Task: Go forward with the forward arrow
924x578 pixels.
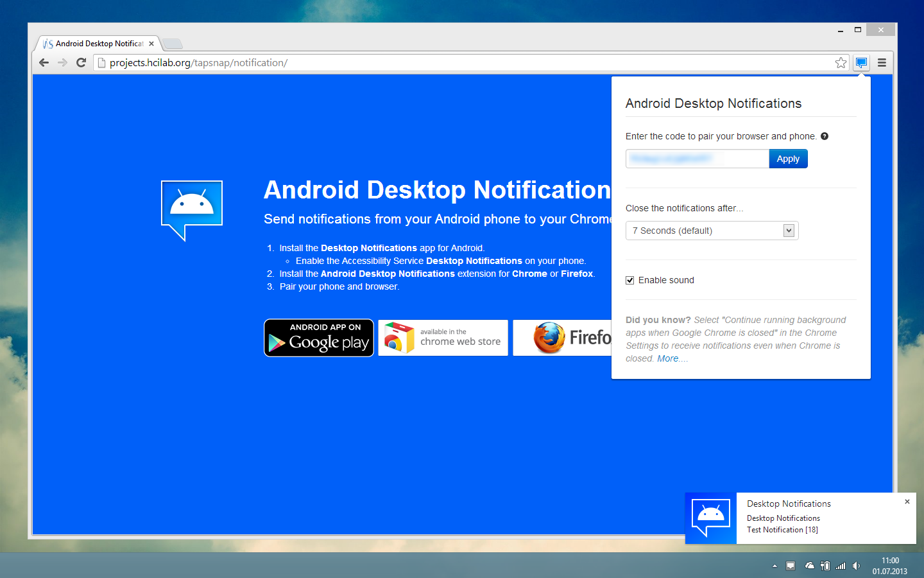Action: coord(62,62)
